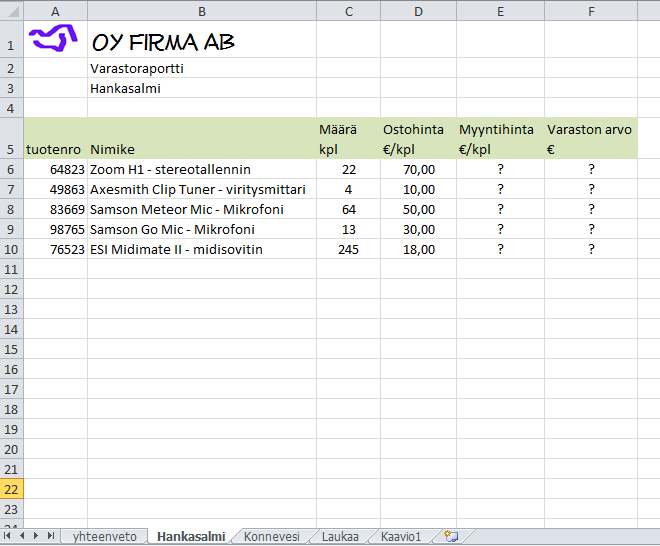Go to first sheet with navigation arrow
This screenshot has width=660, height=546.
[x=7, y=535]
